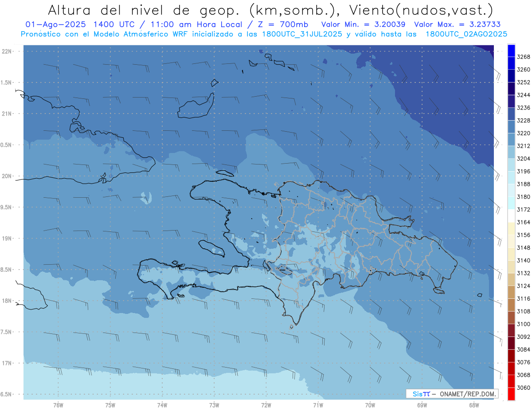Click the 3156 colorbar value

(x=524, y=235)
